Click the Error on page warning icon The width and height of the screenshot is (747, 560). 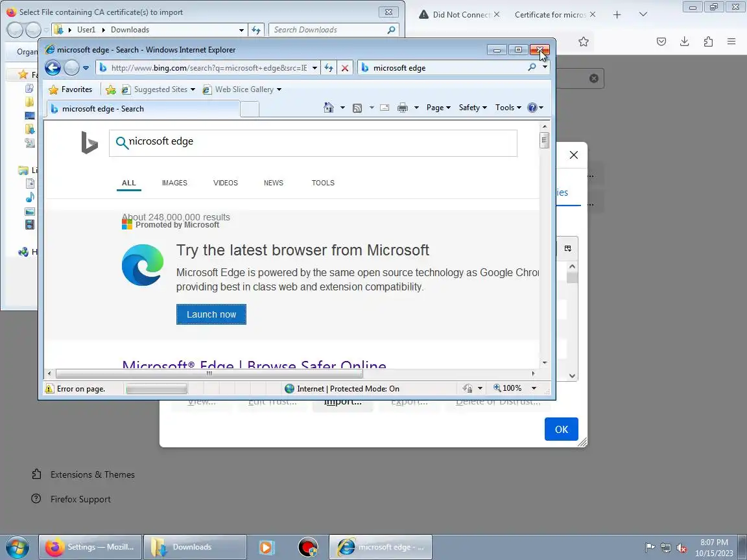(49, 389)
